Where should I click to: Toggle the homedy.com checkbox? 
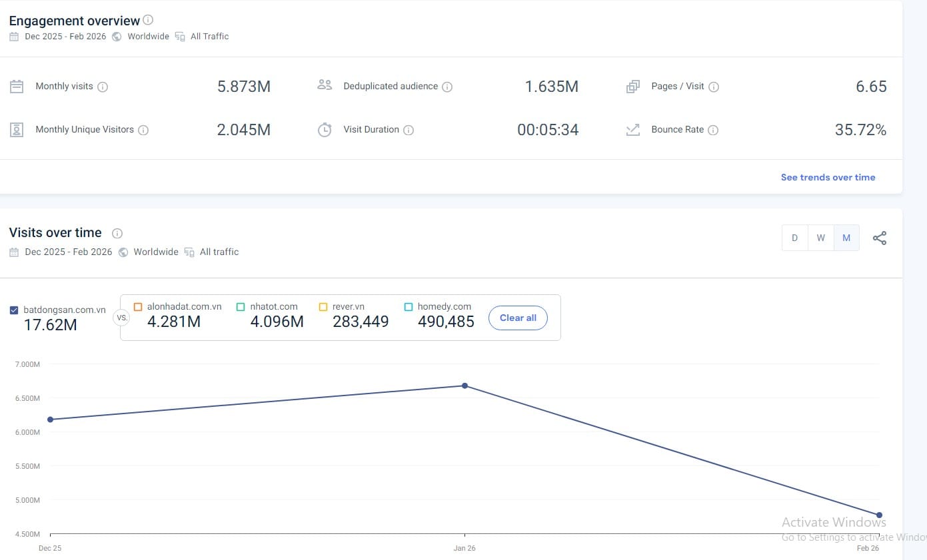point(409,307)
